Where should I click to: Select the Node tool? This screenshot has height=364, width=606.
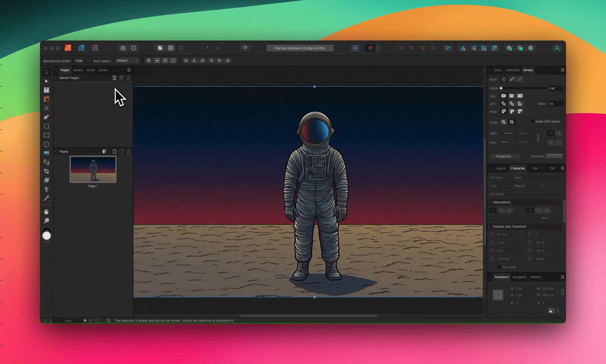pyautogui.click(x=47, y=81)
